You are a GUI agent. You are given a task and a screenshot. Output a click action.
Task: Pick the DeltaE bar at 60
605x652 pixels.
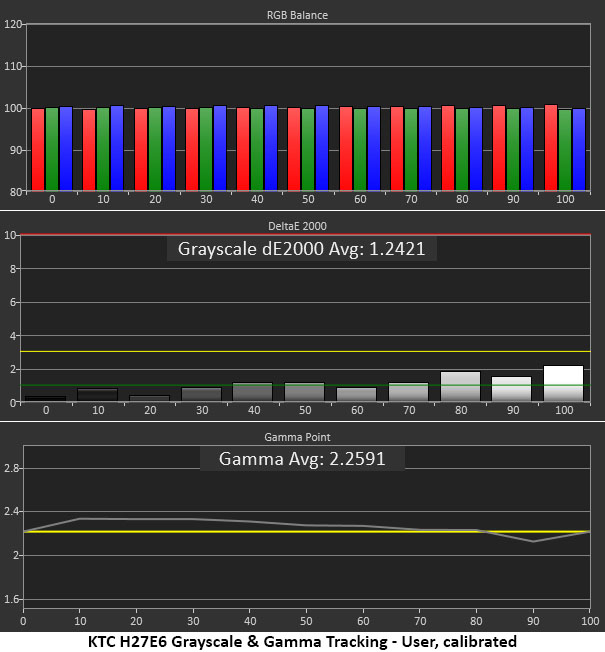[356, 395]
